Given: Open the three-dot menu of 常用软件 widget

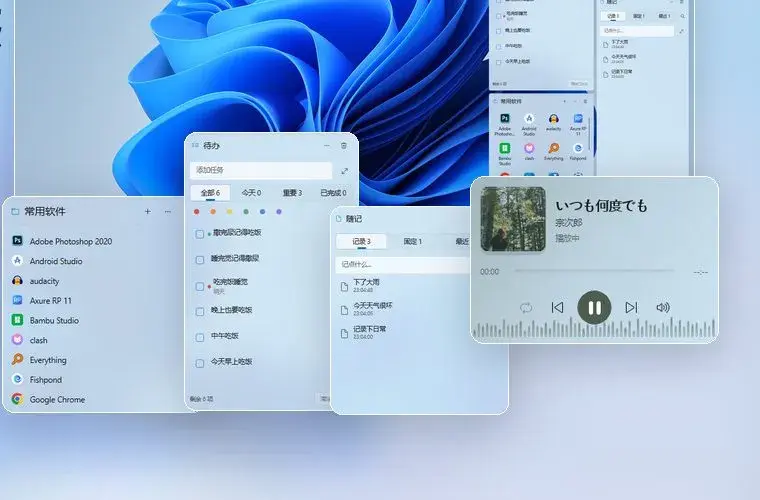Looking at the screenshot, I should click(x=168, y=211).
